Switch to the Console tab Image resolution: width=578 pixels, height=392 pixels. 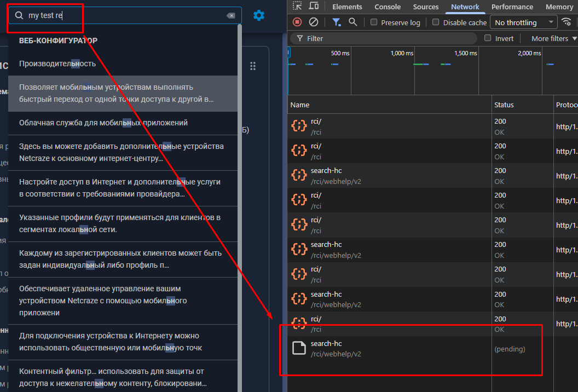pos(388,7)
